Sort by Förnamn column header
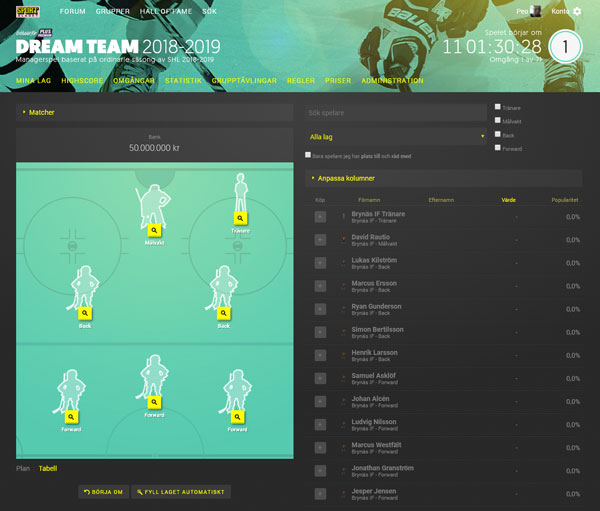This screenshot has width=600, height=511. [369, 200]
